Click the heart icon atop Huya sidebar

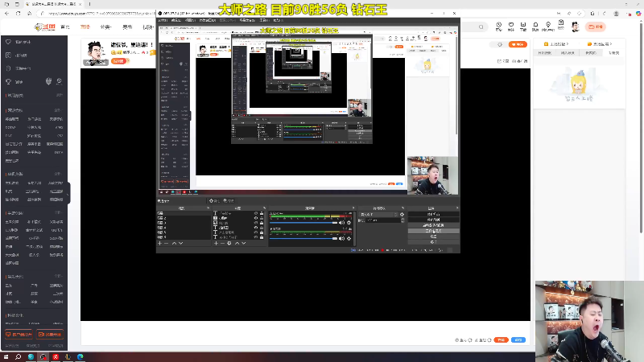8,42
